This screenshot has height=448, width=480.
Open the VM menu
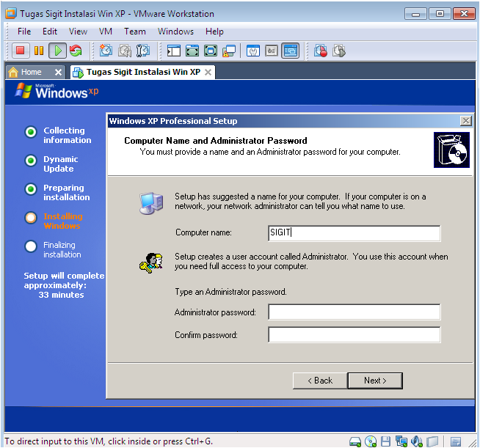(105, 32)
